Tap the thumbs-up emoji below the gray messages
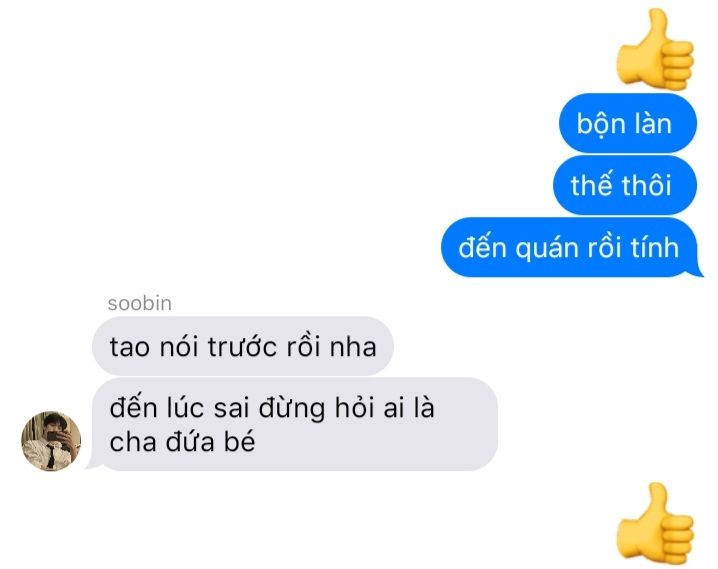The height and width of the screenshot is (569, 718). coord(656,523)
